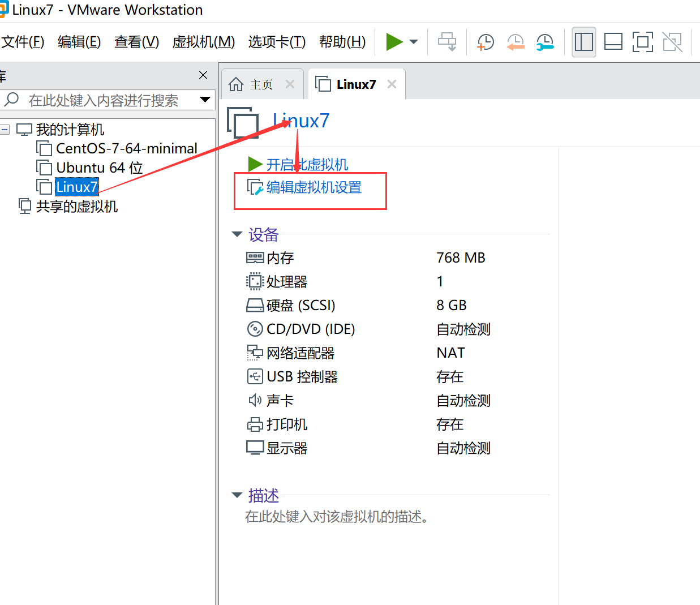Screen dimensions: 700x605
Task: Take a snapshot with the clock-plus icon
Action: click(486, 42)
